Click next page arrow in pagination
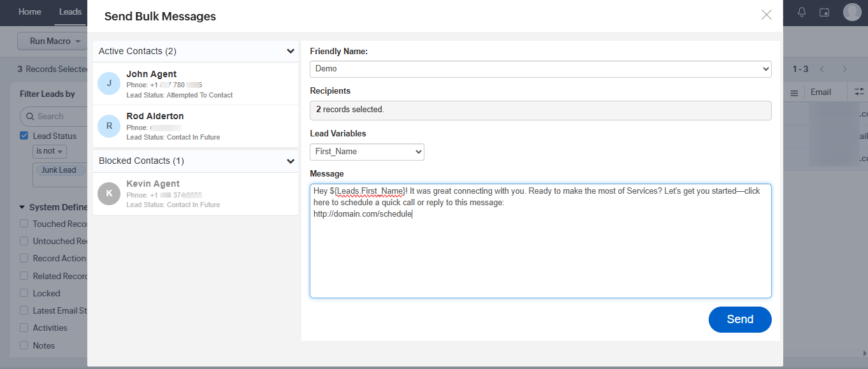 pos(844,69)
